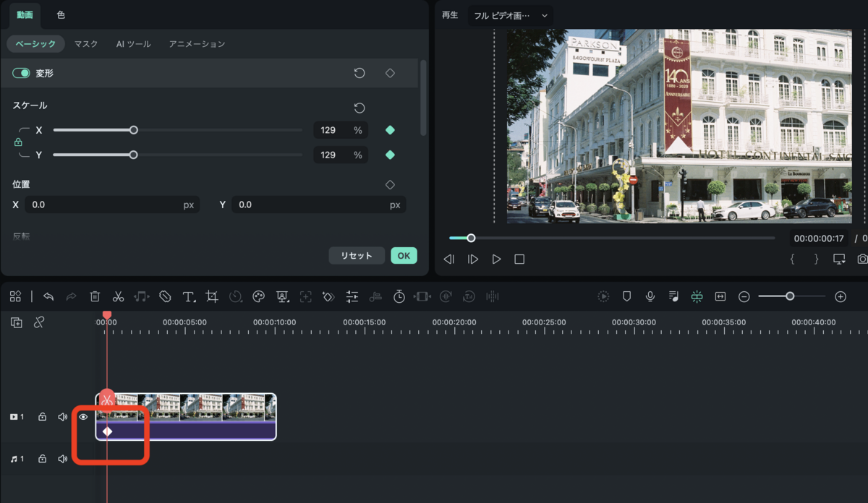Open the stopwatch duration tool

click(x=399, y=296)
